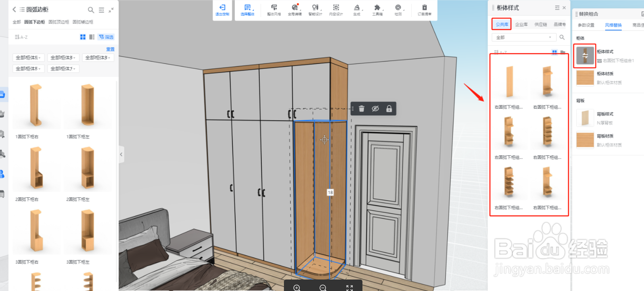The image size is (644, 291).
Task: Click the 18 dimension label on cabinet
Action: (x=330, y=192)
